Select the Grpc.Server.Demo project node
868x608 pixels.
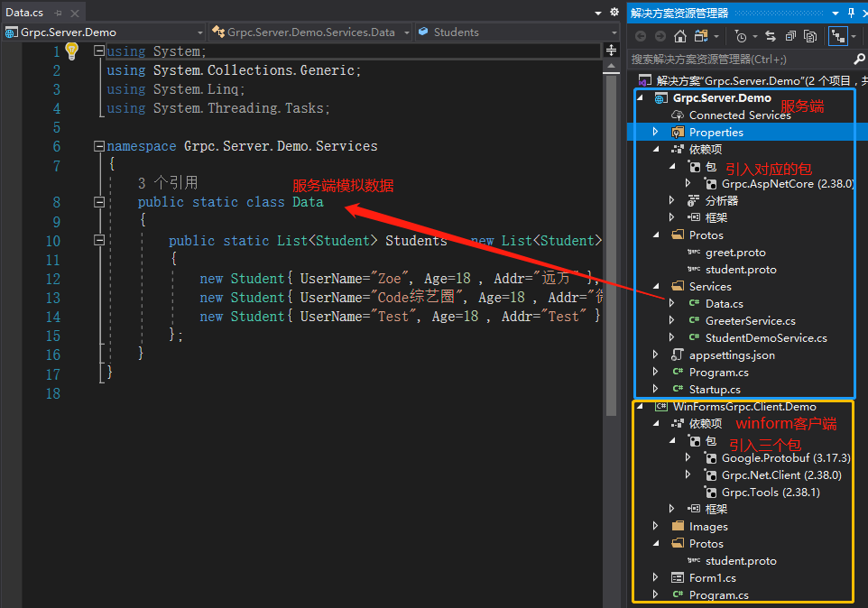pyautogui.click(x=722, y=98)
